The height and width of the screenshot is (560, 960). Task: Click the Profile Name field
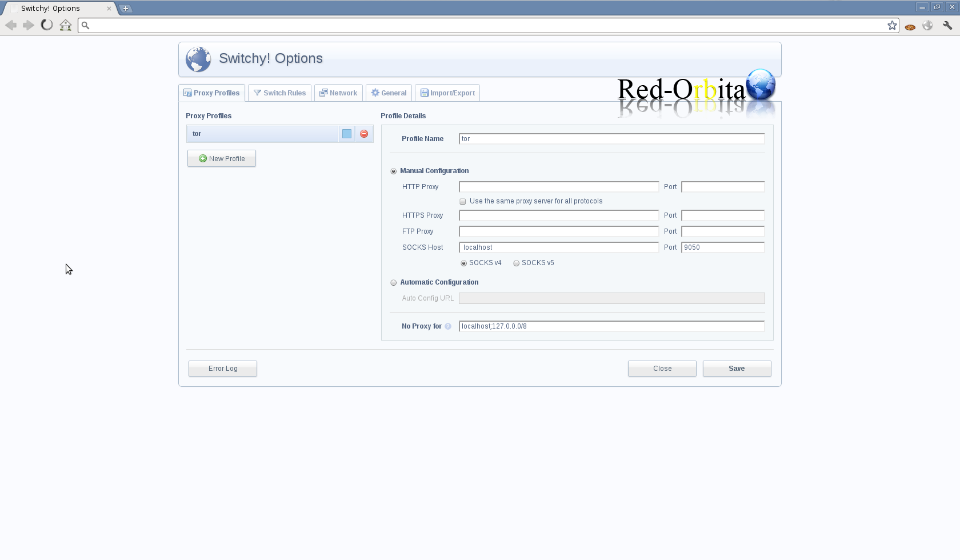click(611, 139)
